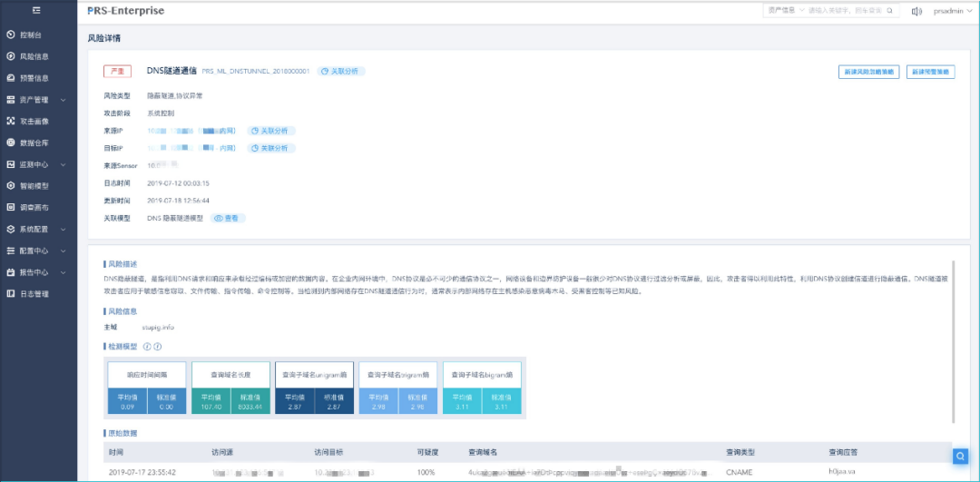The height and width of the screenshot is (482, 980).
Task: Expand the 配置中心 sidebar menu
Action: (x=36, y=251)
